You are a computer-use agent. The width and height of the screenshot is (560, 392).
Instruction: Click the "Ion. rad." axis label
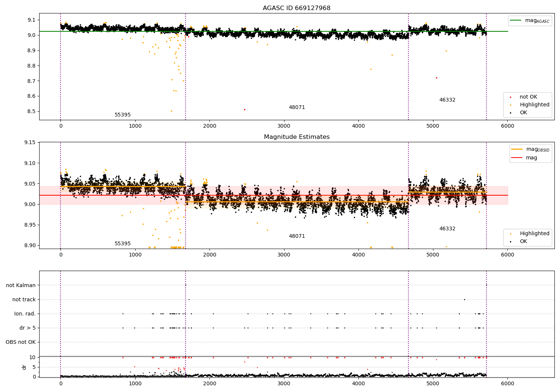(25, 314)
